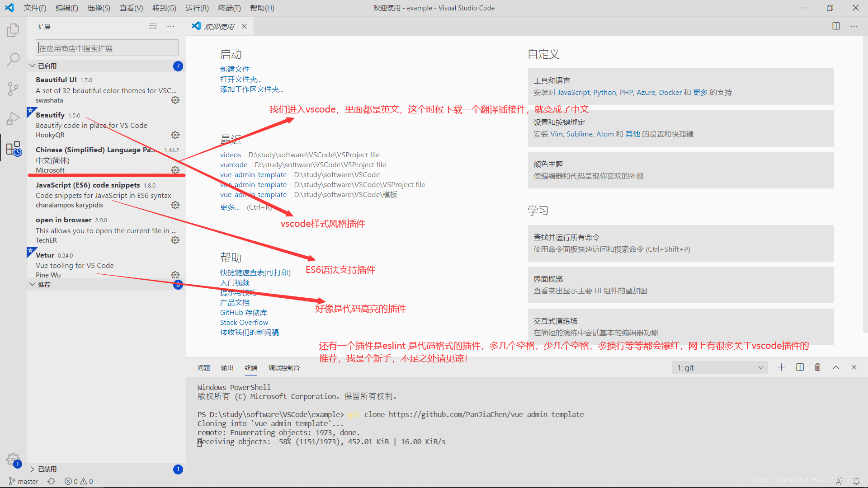The image size is (868, 488).
Task: Select the 终端 panel tab
Action: pos(251,368)
